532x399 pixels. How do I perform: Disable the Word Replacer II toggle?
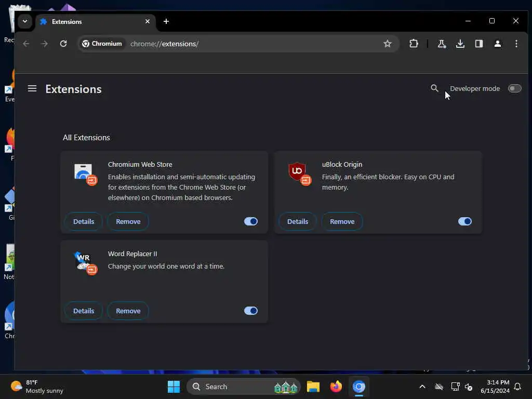pos(251,311)
